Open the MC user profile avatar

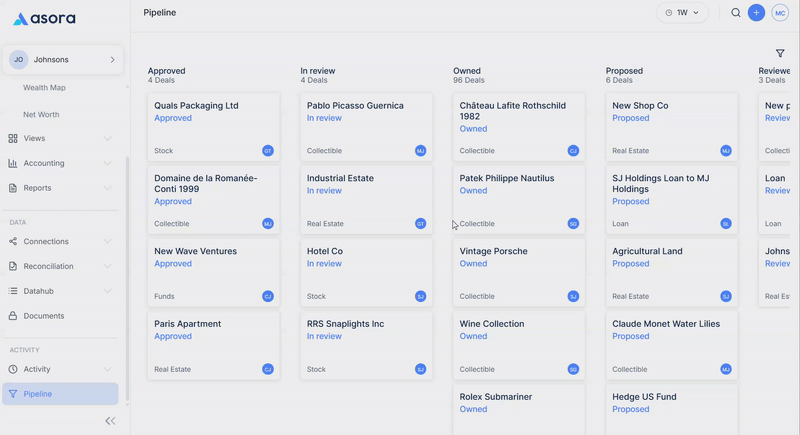click(780, 13)
